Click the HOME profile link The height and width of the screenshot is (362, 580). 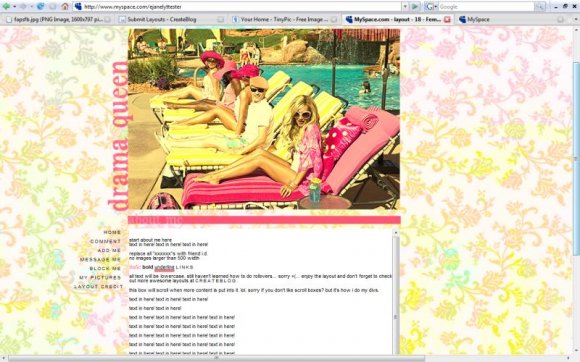pyautogui.click(x=112, y=232)
